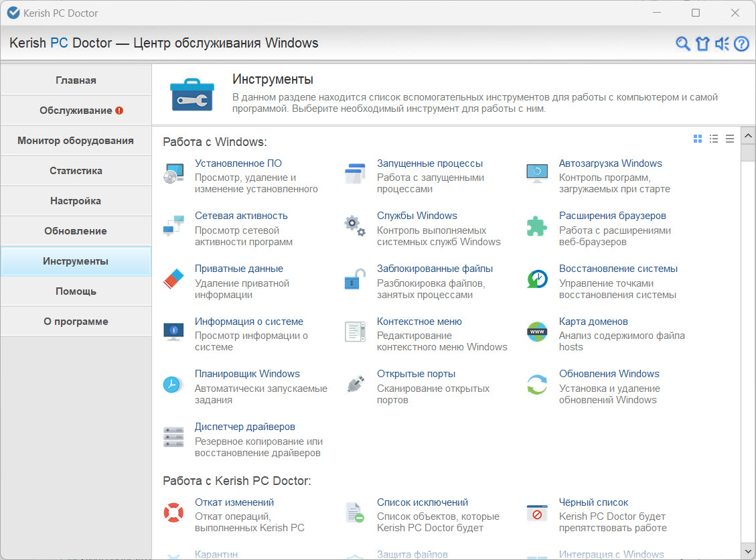The image size is (756, 560).
Task: Switch to detailed list view mode
Action: (714, 139)
